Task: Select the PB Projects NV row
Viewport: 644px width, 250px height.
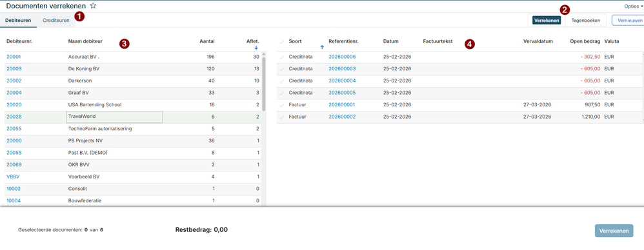Action: (x=133, y=140)
